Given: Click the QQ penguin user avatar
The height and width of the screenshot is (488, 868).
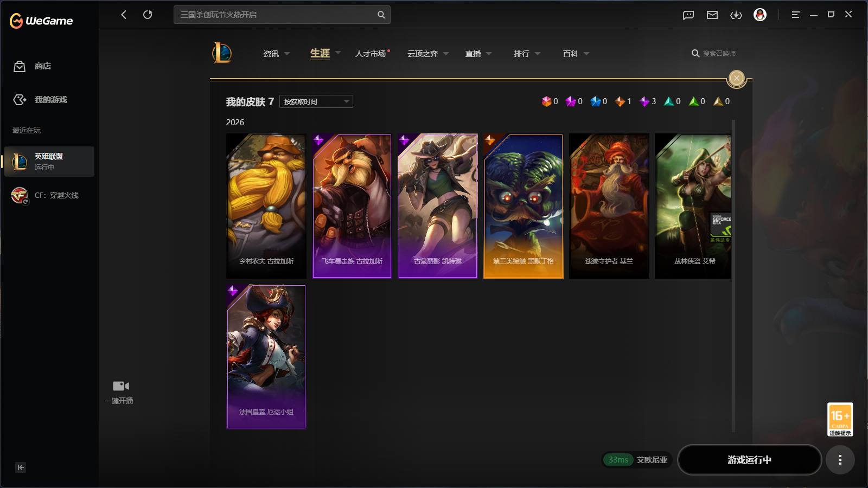Looking at the screenshot, I should pos(760,15).
